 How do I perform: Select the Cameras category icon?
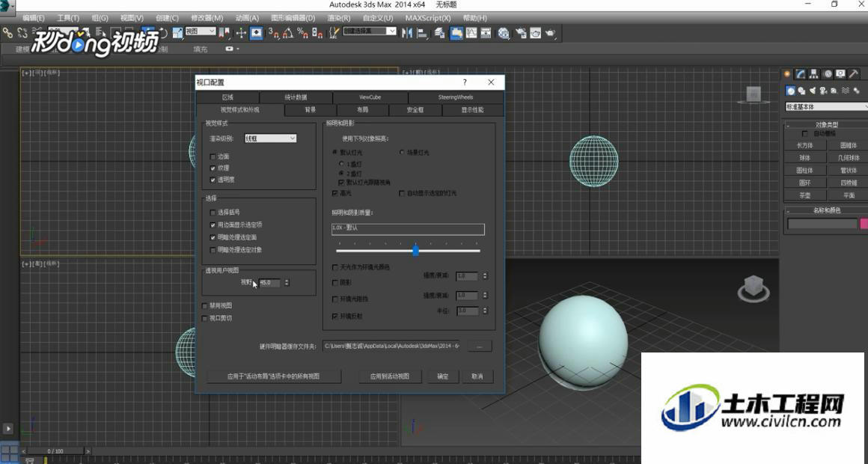click(x=824, y=91)
